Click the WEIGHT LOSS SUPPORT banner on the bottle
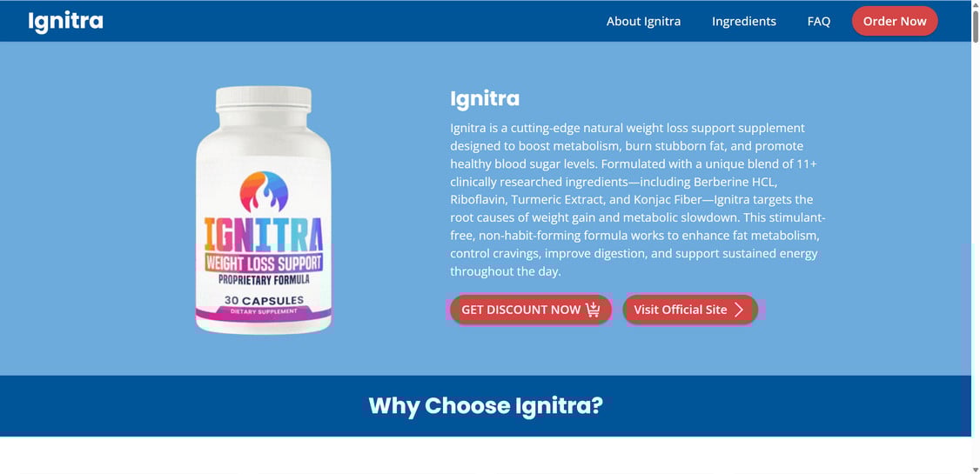980x474 pixels. (x=264, y=263)
